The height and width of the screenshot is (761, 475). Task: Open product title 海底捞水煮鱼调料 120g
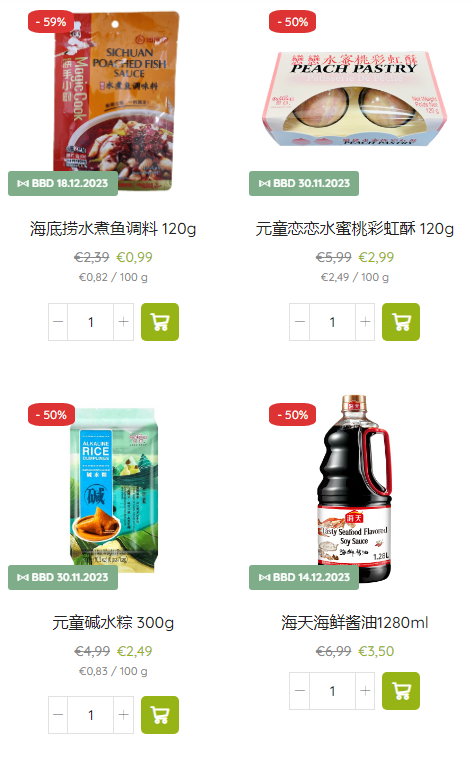[113, 229]
